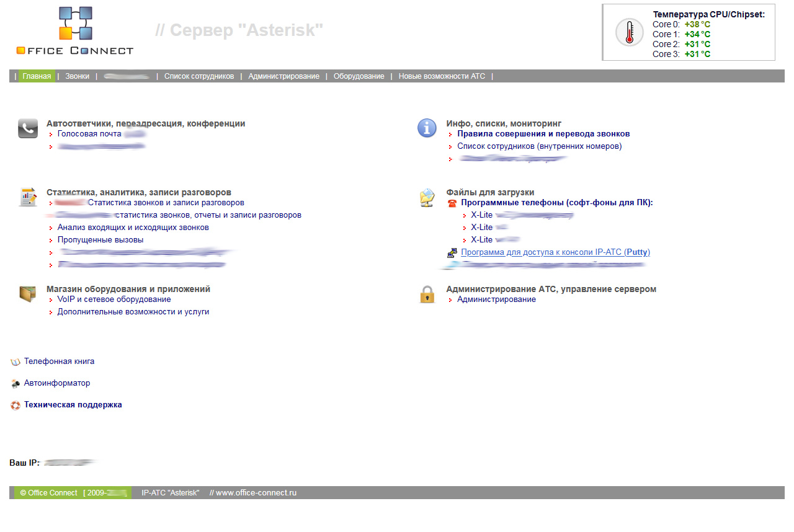Click the Office Connect logo
The height and width of the screenshot is (532, 794).
[x=75, y=31]
